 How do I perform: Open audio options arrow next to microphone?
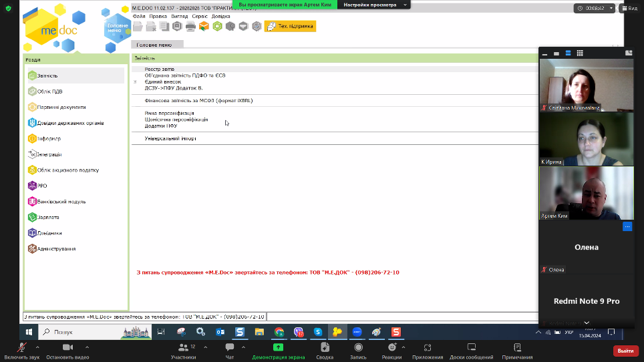pos(37,347)
